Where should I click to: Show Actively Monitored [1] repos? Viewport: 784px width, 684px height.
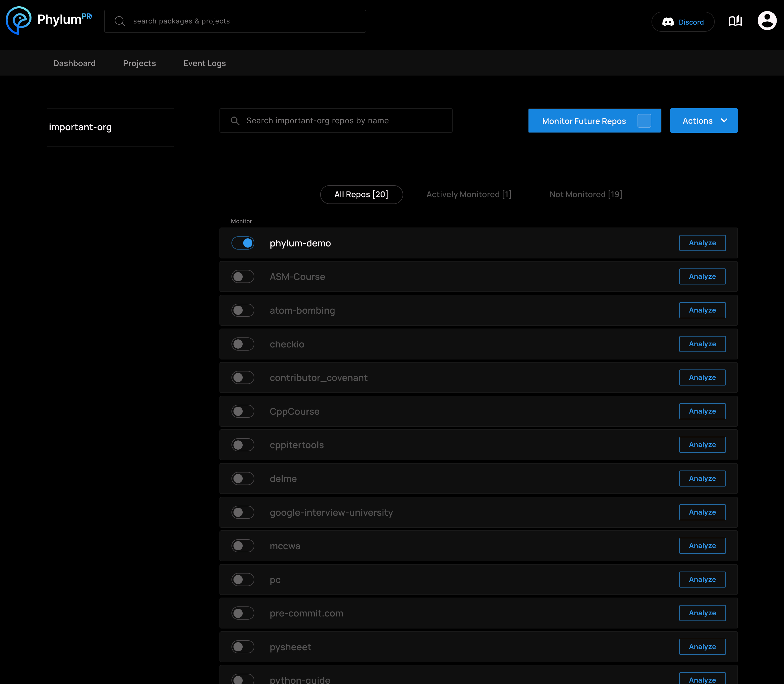[x=469, y=195]
